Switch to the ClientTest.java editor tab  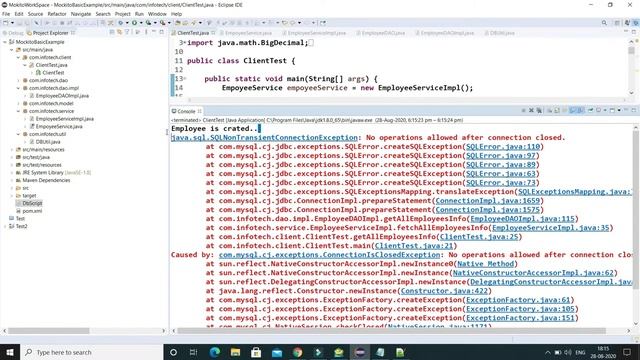click(x=193, y=33)
